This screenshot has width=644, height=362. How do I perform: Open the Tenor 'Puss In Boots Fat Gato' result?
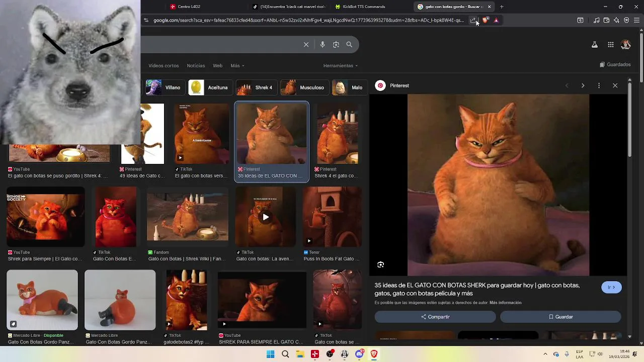click(x=332, y=217)
